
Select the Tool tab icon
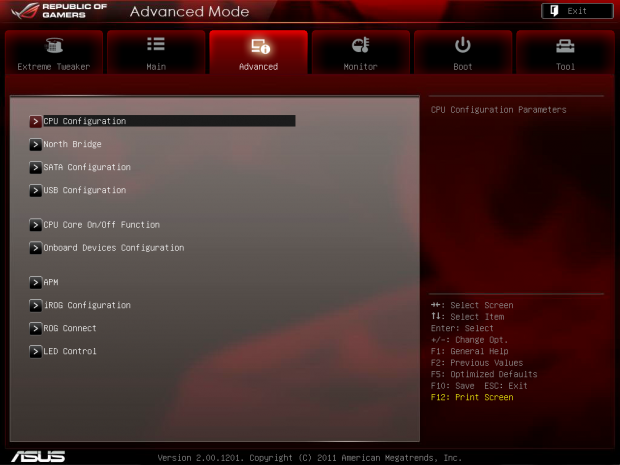click(566, 46)
